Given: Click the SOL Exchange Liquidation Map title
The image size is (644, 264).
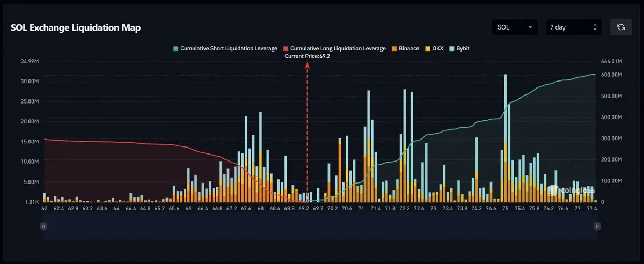Looking at the screenshot, I should 76,28.
